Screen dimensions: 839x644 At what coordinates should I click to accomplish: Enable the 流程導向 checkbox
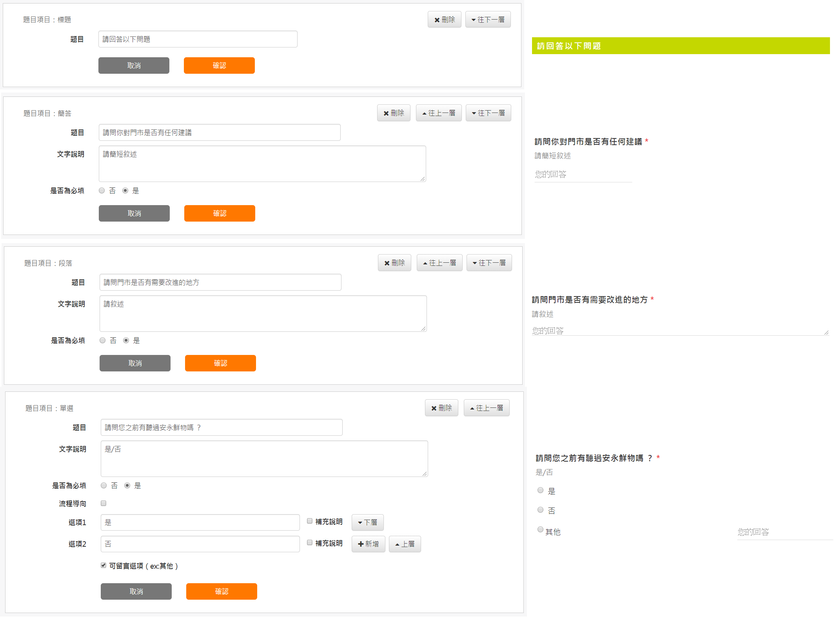104,503
